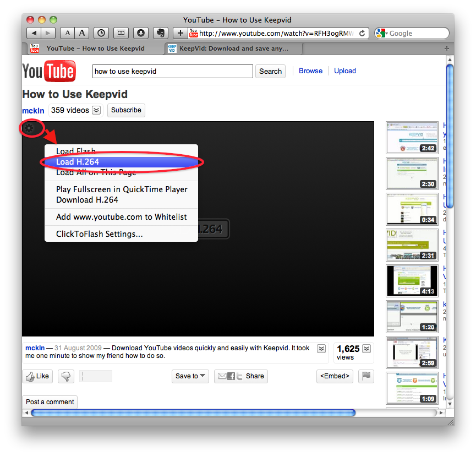The image size is (476, 456).
Task: Select Play Fullscreen in QuickTime Player
Action: point(121,189)
